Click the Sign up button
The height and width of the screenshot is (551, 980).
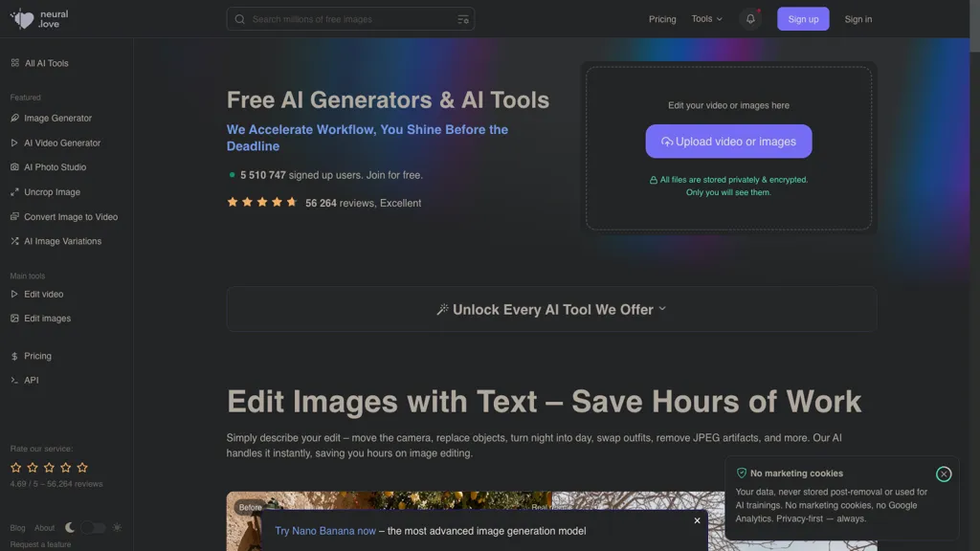tap(803, 19)
